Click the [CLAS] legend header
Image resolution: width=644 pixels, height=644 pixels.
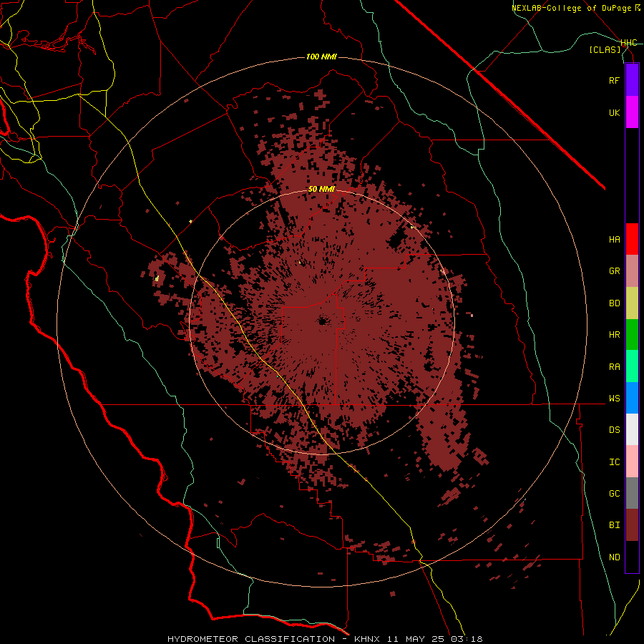click(x=605, y=49)
